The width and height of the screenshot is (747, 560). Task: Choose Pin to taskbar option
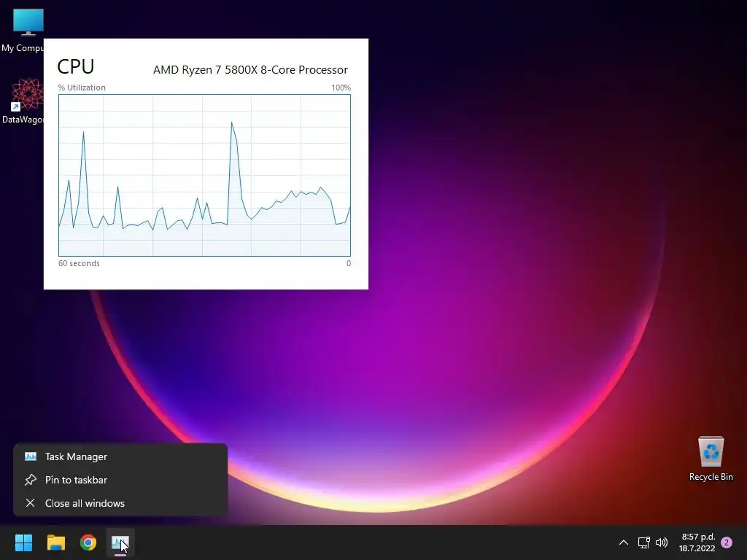[120, 480]
